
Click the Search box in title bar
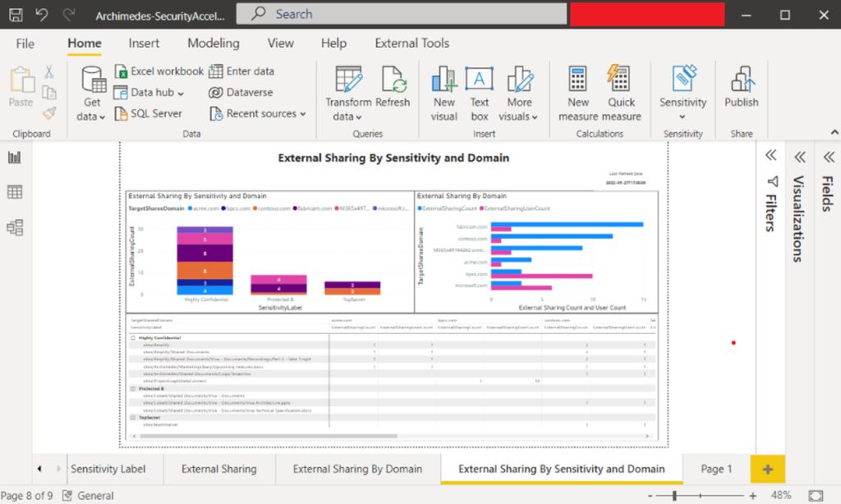401,14
